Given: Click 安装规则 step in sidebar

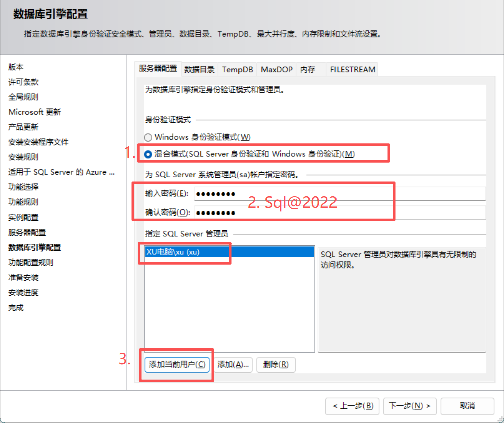Looking at the screenshot, I should point(23,157).
